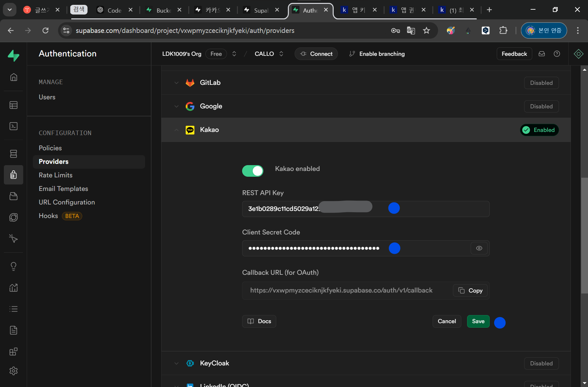Open the Storage sidebar icon

click(x=14, y=196)
